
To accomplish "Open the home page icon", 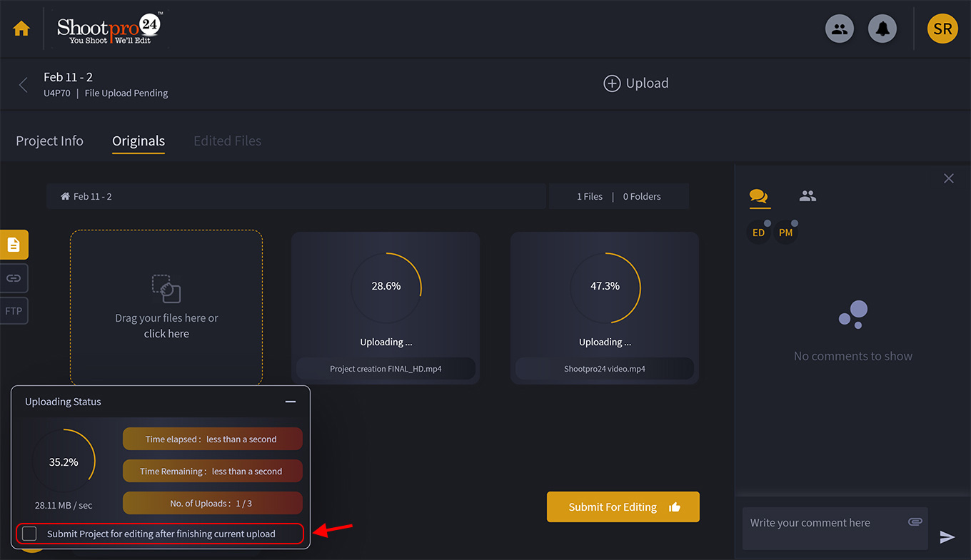I will click(21, 28).
